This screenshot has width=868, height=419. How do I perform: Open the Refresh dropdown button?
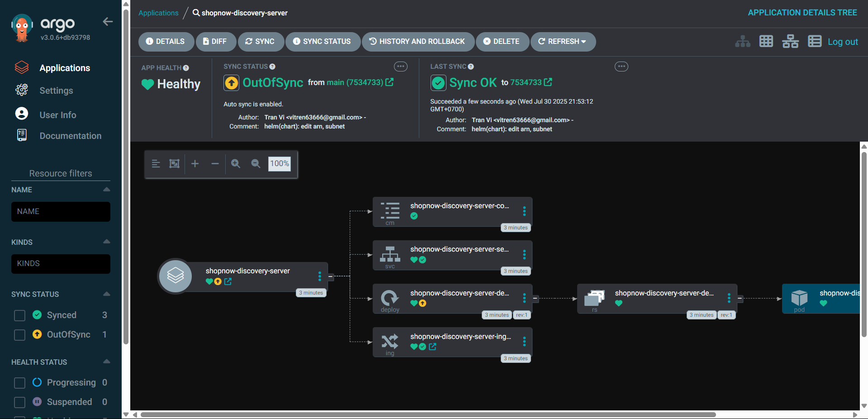point(563,42)
